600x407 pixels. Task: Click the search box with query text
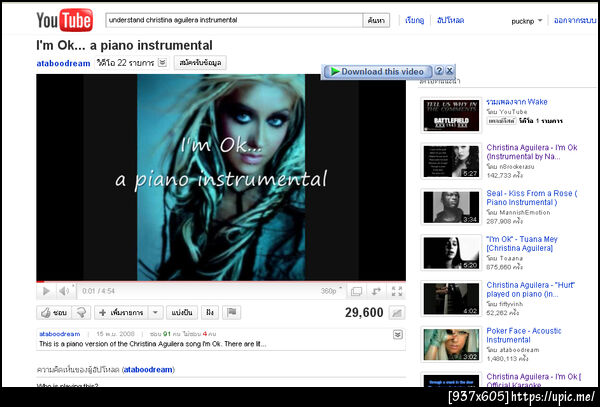coord(234,20)
